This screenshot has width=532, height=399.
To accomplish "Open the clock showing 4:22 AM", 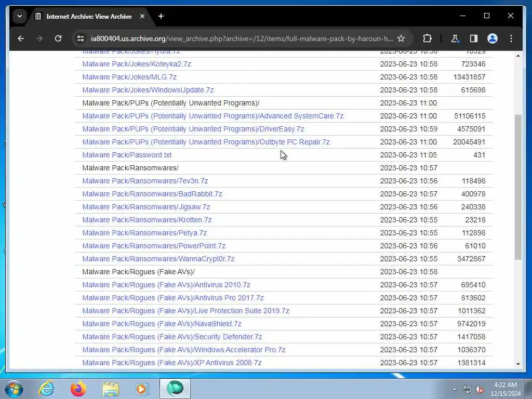I will click(506, 389).
